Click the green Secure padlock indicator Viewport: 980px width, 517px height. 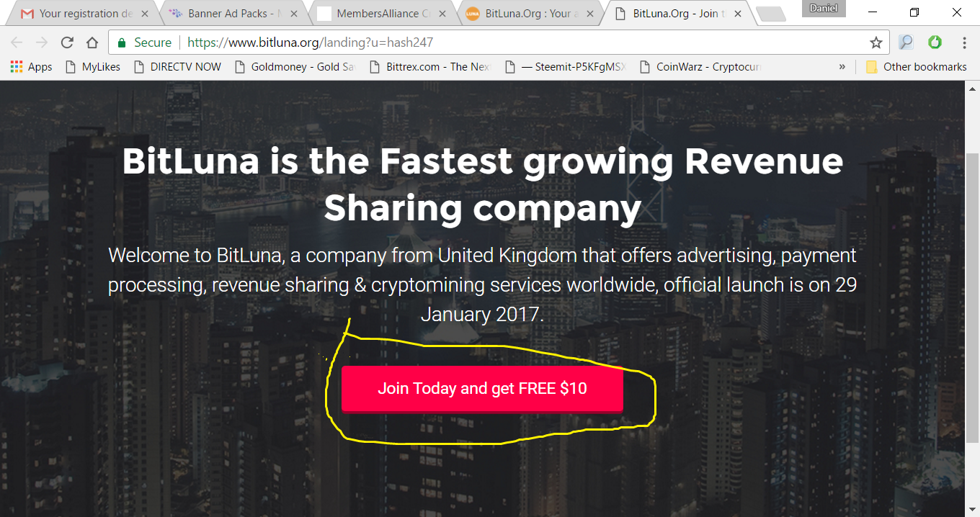144,42
